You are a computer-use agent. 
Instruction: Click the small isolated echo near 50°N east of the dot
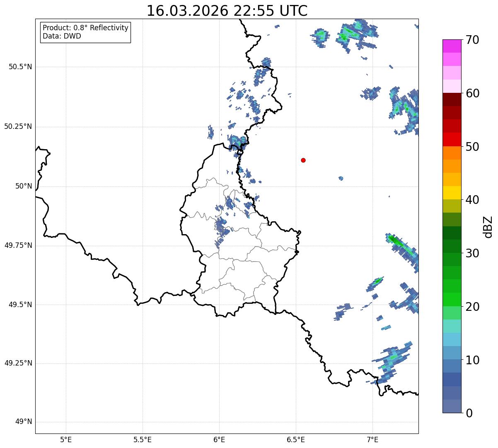click(341, 178)
